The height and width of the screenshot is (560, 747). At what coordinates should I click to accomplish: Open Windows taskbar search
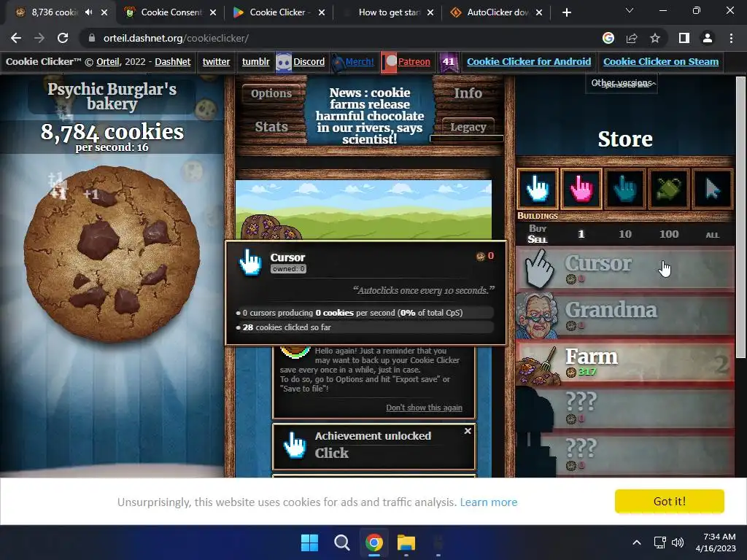coord(342,542)
